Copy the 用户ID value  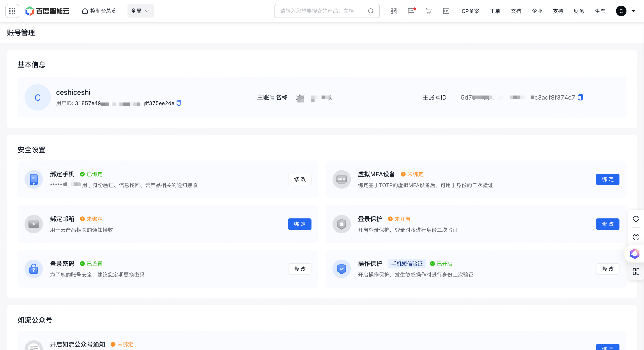[179, 103]
